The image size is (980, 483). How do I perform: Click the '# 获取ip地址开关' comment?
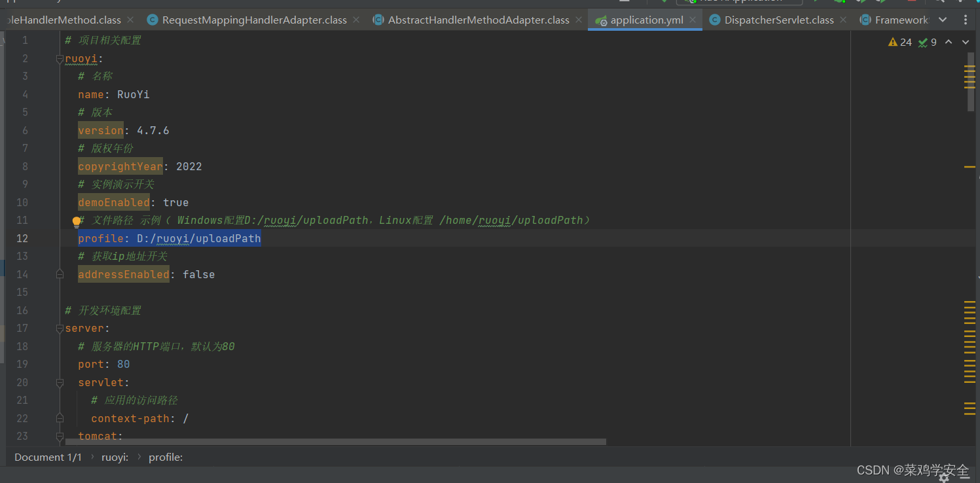pyautogui.click(x=122, y=256)
